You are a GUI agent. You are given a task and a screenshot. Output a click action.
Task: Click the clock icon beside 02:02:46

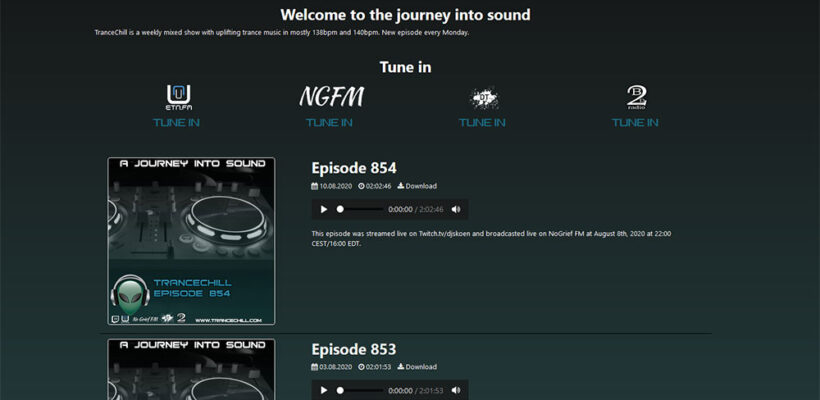click(361, 186)
